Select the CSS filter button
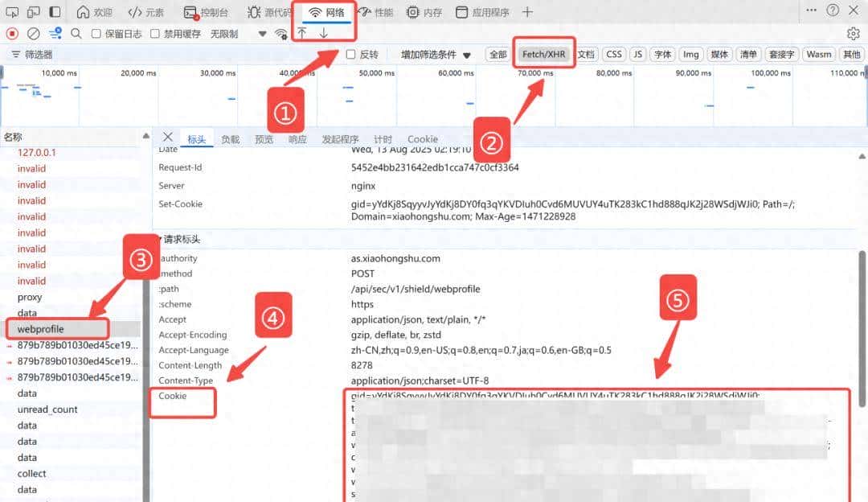Image resolution: width=868 pixels, height=502 pixels. 614,54
